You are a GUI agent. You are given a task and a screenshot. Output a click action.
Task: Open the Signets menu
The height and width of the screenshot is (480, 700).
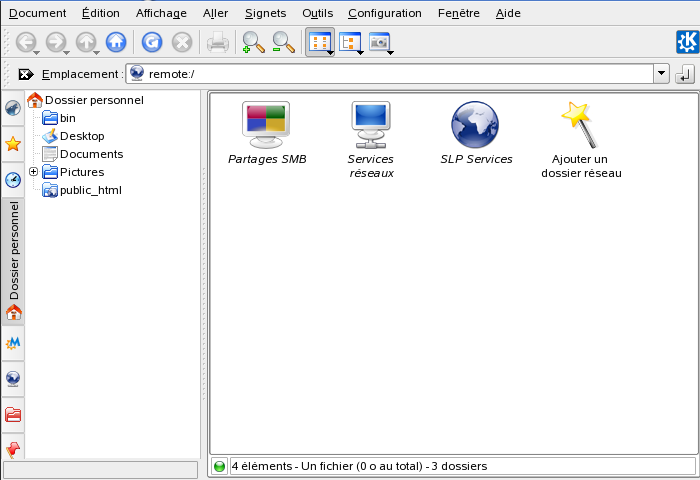coord(264,13)
